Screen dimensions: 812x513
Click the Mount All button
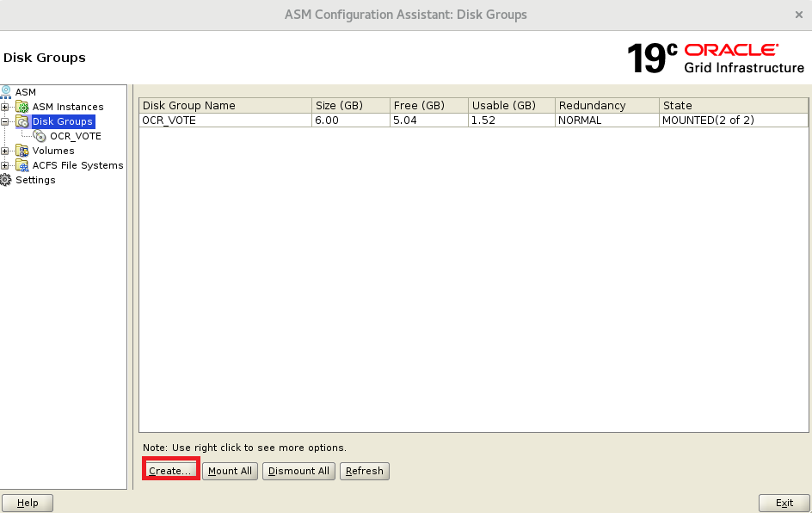(230, 471)
